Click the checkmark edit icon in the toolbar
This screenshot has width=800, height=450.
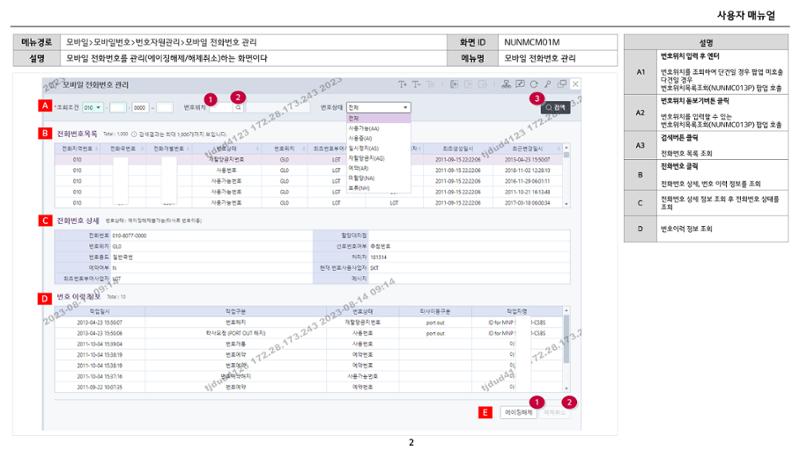[520, 84]
